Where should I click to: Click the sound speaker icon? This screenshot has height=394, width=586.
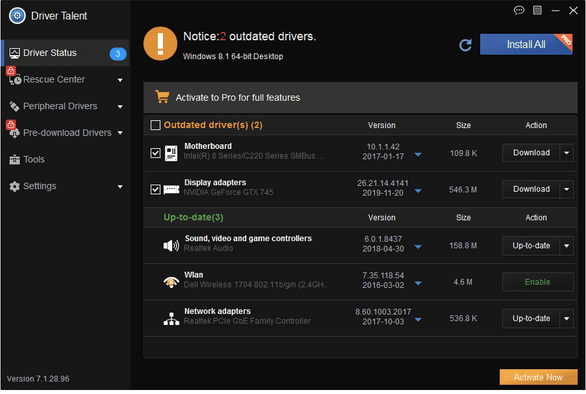[x=171, y=245]
